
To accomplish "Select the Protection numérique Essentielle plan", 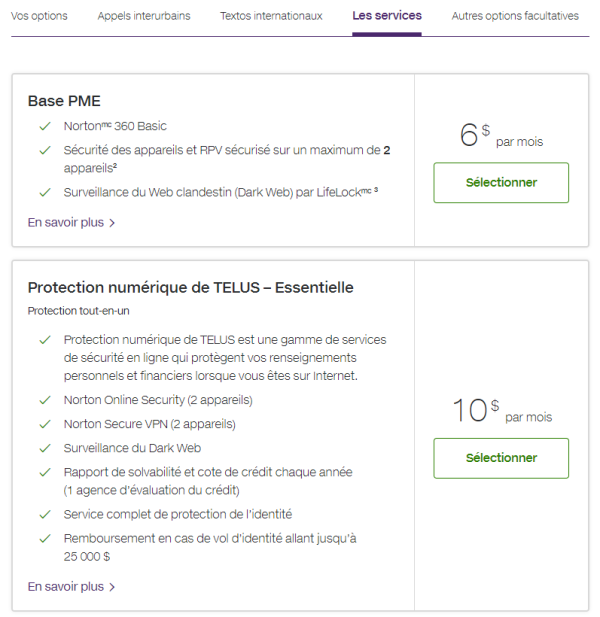I will (x=501, y=458).
